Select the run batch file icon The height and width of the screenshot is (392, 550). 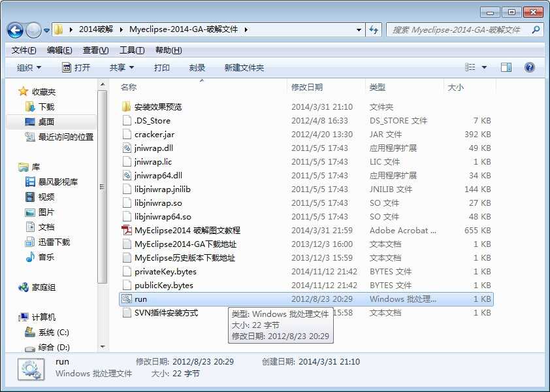(127, 299)
